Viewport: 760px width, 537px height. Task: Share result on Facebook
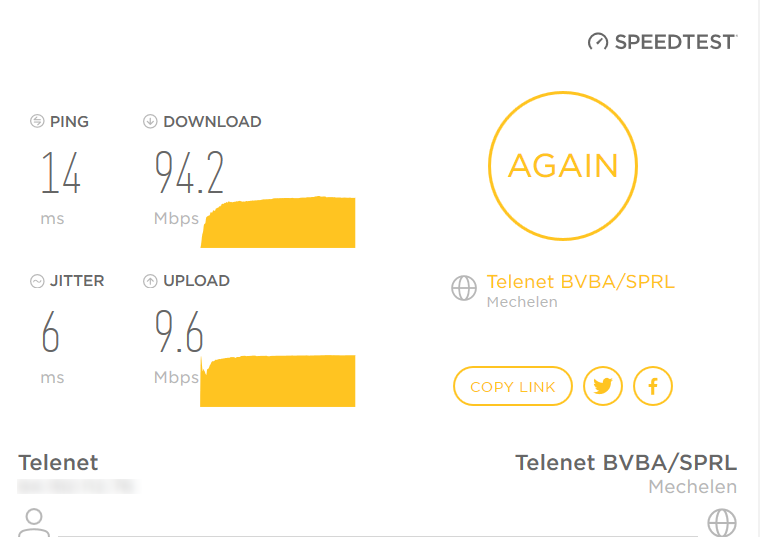[x=653, y=386]
